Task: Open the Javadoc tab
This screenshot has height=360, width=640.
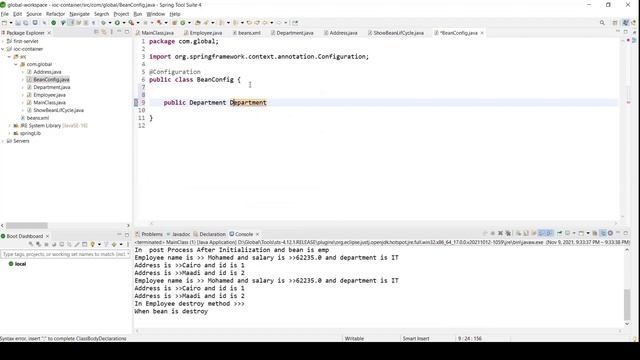Action: [x=181, y=234]
